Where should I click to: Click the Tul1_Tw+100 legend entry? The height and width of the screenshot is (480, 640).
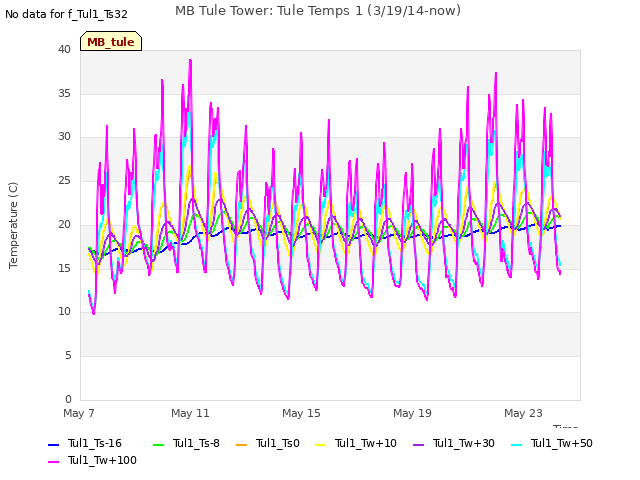(x=92, y=460)
